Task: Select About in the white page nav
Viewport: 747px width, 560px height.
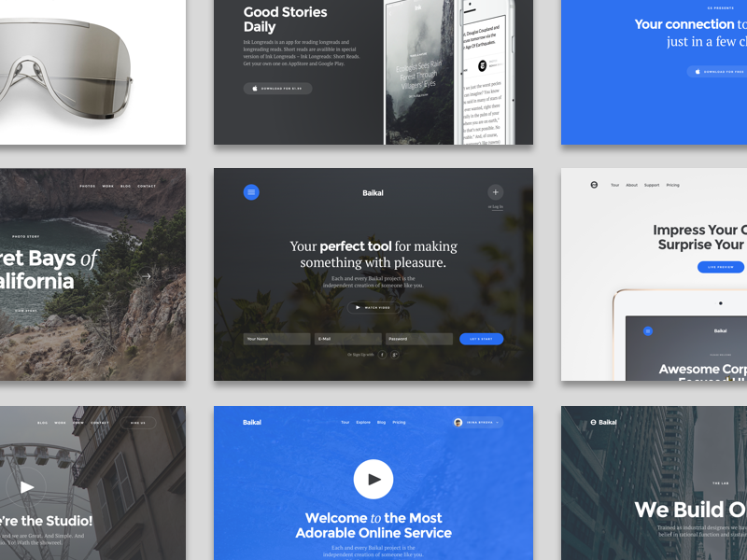Action: click(632, 185)
